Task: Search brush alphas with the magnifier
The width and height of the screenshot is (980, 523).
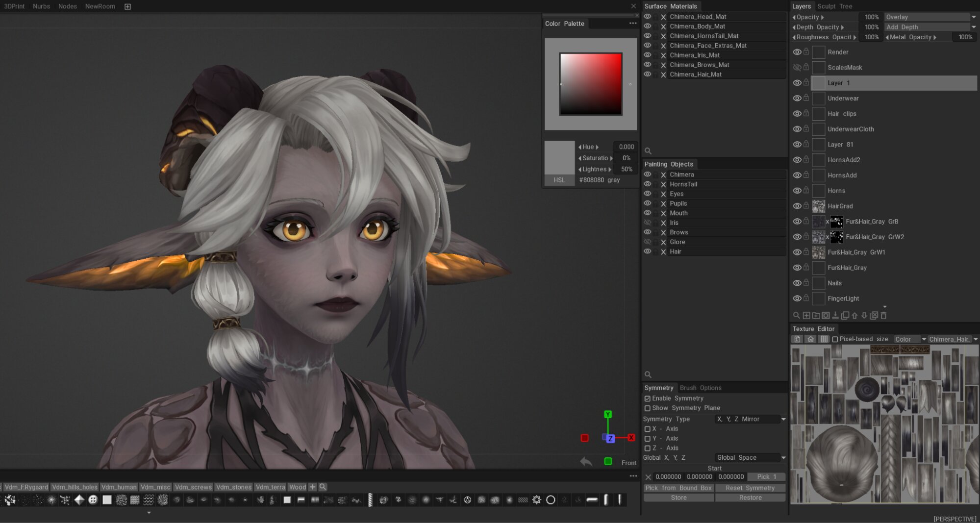Action: (x=323, y=487)
